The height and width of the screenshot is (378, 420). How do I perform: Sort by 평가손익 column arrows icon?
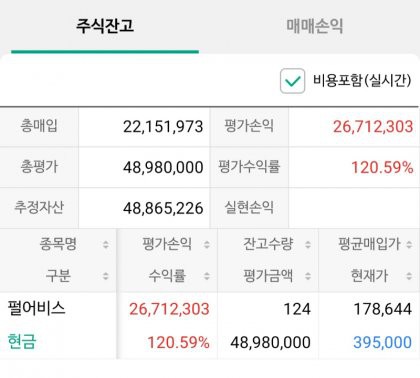(x=207, y=245)
